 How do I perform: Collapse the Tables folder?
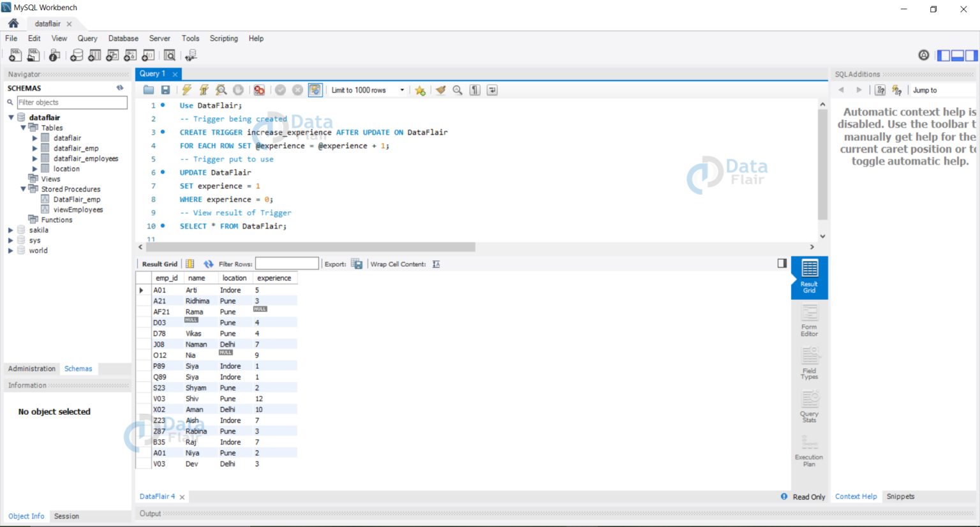(x=23, y=128)
